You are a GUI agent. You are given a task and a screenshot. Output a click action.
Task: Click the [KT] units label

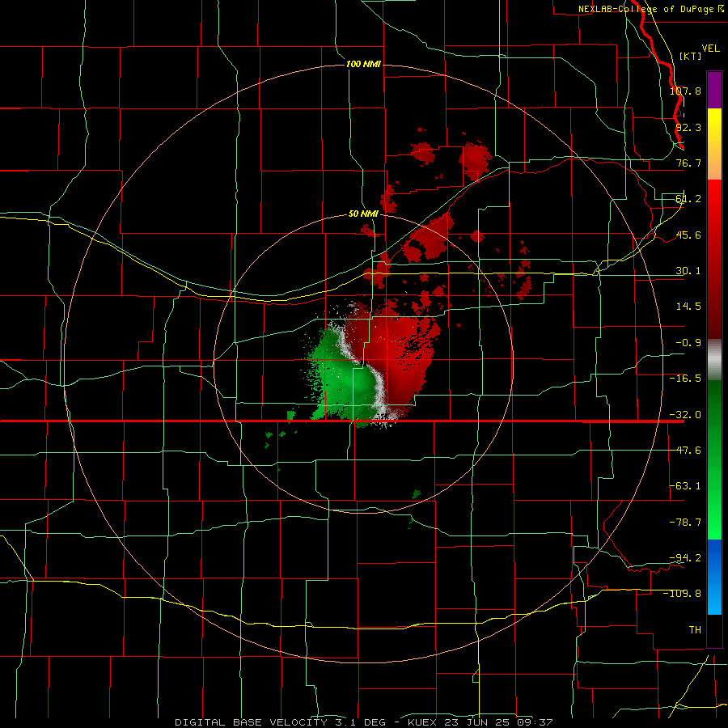pos(691,56)
